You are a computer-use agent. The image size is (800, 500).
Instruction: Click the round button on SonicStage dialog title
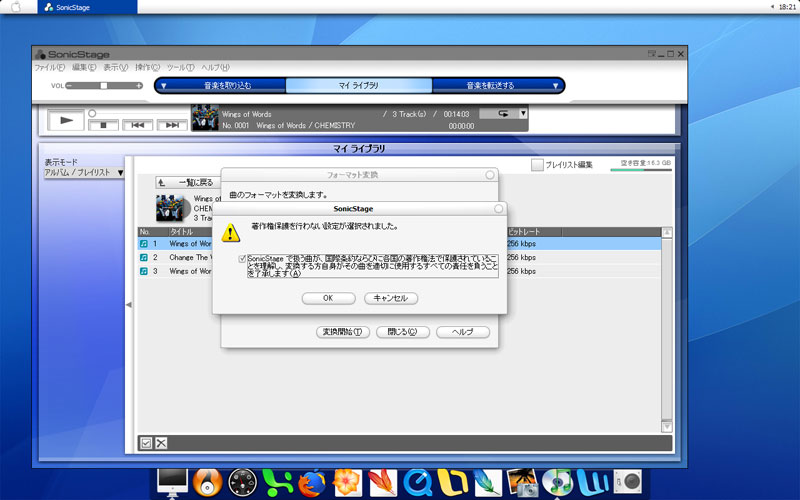pos(498,209)
